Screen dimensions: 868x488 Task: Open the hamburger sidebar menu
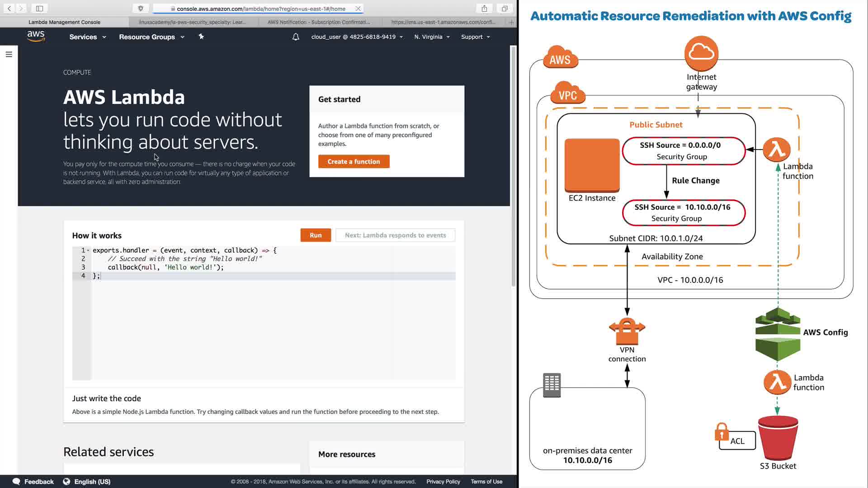pyautogui.click(x=9, y=54)
